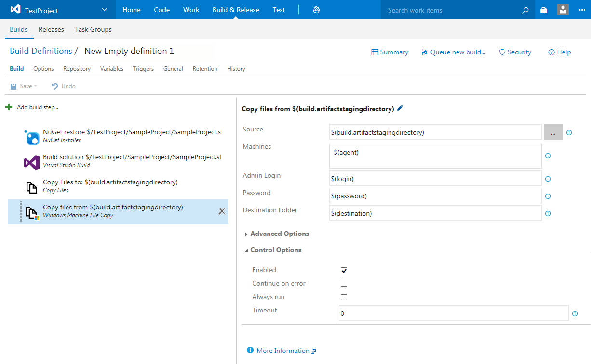591x364 pixels.
Task: Collapse the Control Options section
Action: 275,250
